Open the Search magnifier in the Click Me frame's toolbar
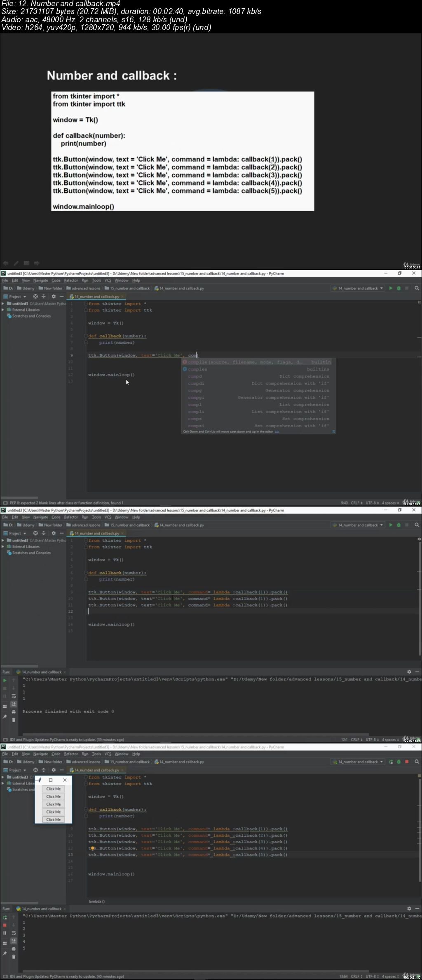The width and height of the screenshot is (422, 980). click(417, 762)
